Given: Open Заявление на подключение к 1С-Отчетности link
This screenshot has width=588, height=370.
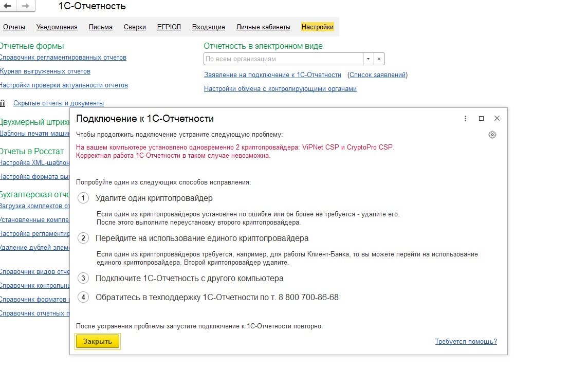Looking at the screenshot, I should (x=272, y=75).
